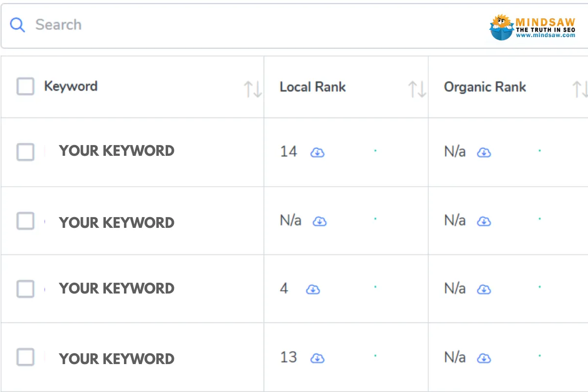Click the cloud icon beside Local Rank 13

pyautogui.click(x=318, y=358)
